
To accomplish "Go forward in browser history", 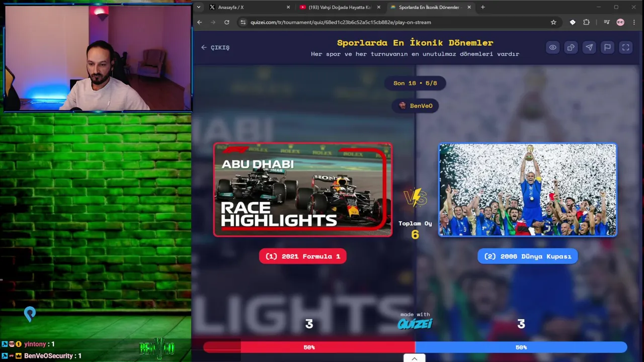I will click(x=213, y=22).
